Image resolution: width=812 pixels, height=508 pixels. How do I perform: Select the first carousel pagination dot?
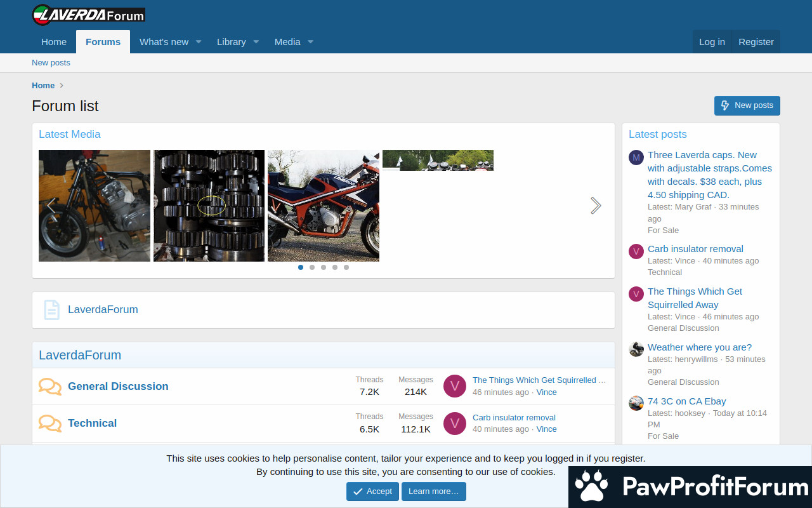click(x=301, y=267)
